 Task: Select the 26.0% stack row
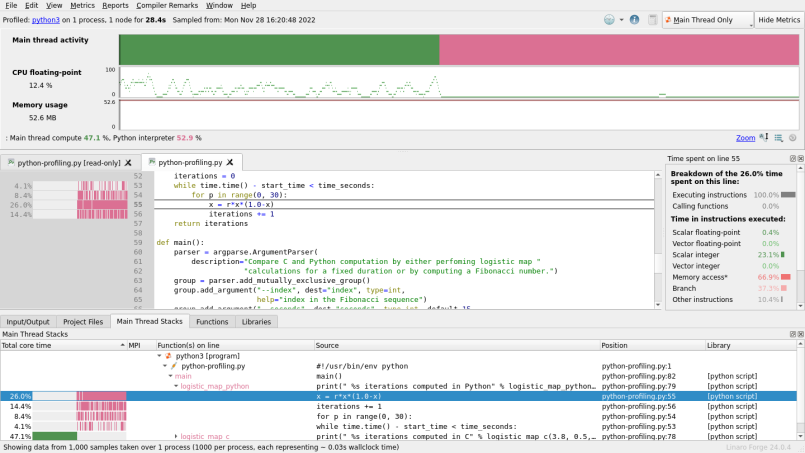(x=398, y=396)
